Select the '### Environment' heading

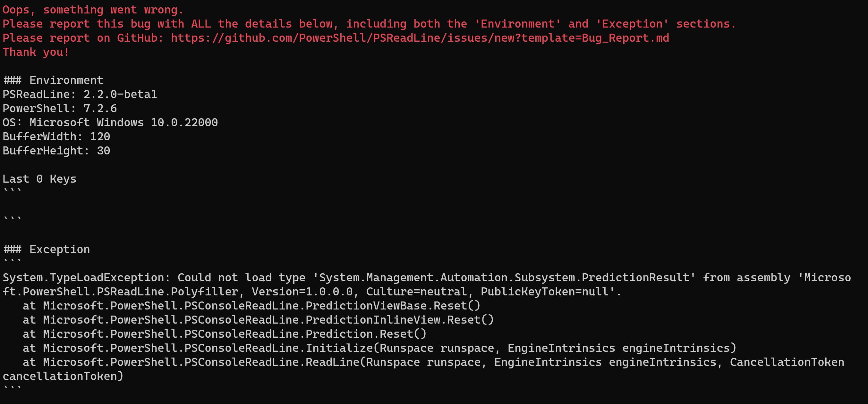pyautogui.click(x=53, y=80)
